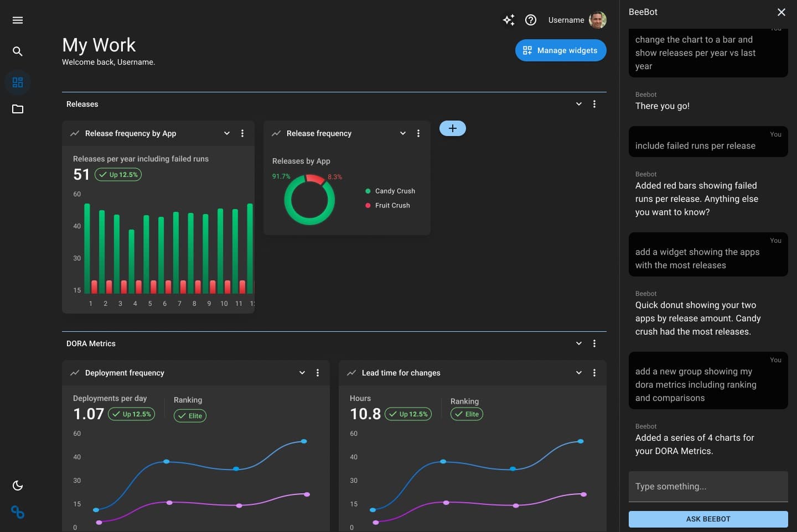The image size is (797, 532).
Task: Collapse the Release frequency donut widget
Action: click(403, 133)
